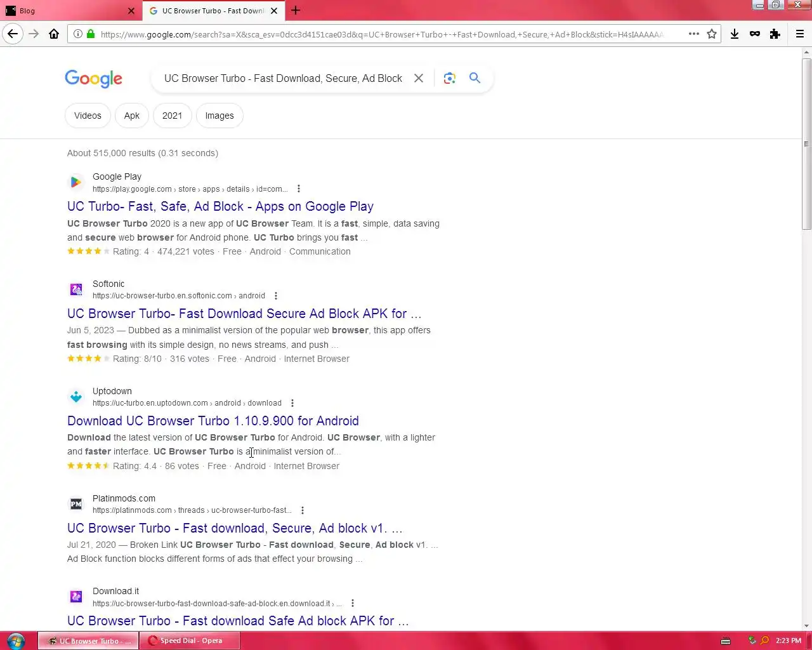Filter results by Images

pyautogui.click(x=219, y=116)
